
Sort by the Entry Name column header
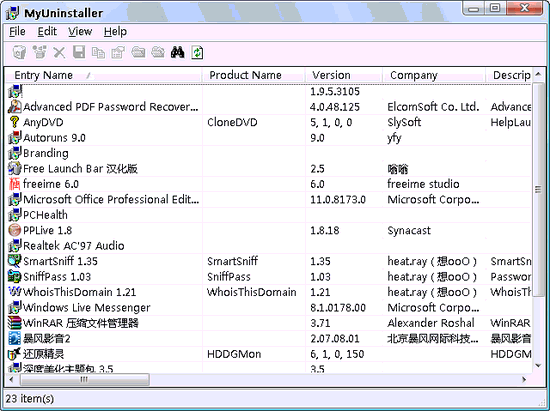click(103, 75)
